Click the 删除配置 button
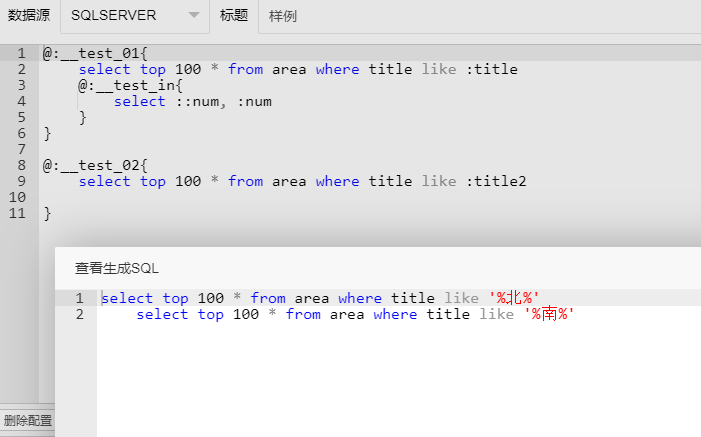This screenshot has height=437, width=701. 28,420
